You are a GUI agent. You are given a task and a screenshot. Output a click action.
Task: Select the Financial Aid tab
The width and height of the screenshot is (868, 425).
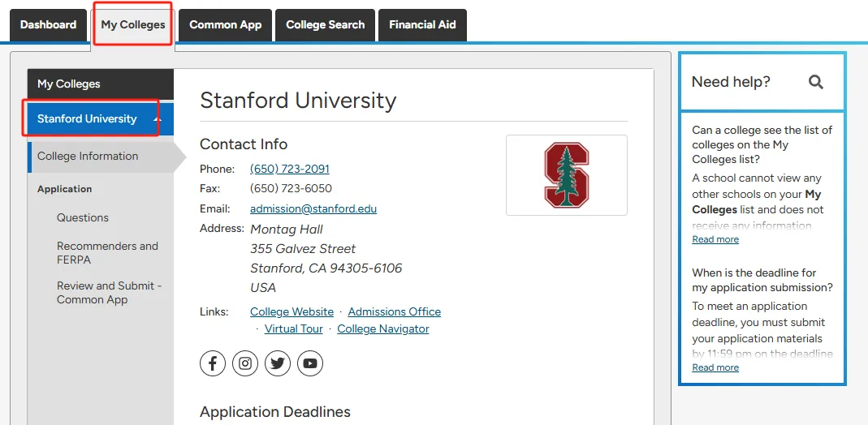tap(422, 25)
